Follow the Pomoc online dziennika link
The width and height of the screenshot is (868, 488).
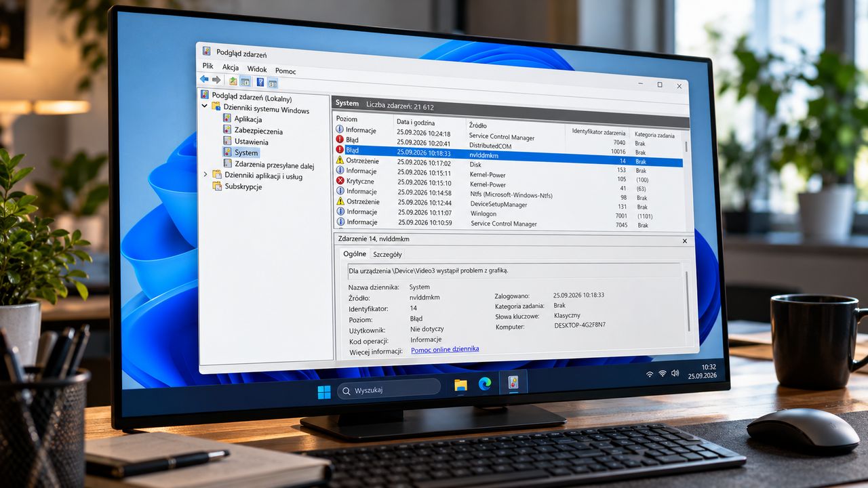coord(445,349)
